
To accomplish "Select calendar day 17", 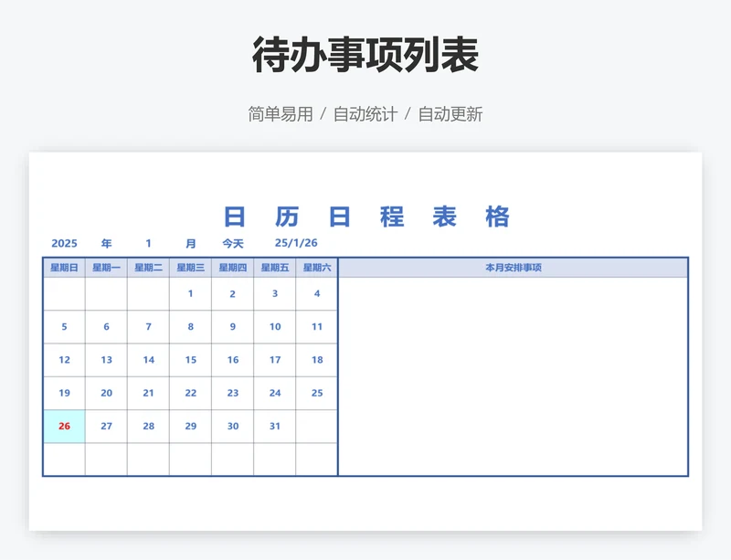I will (x=275, y=360).
